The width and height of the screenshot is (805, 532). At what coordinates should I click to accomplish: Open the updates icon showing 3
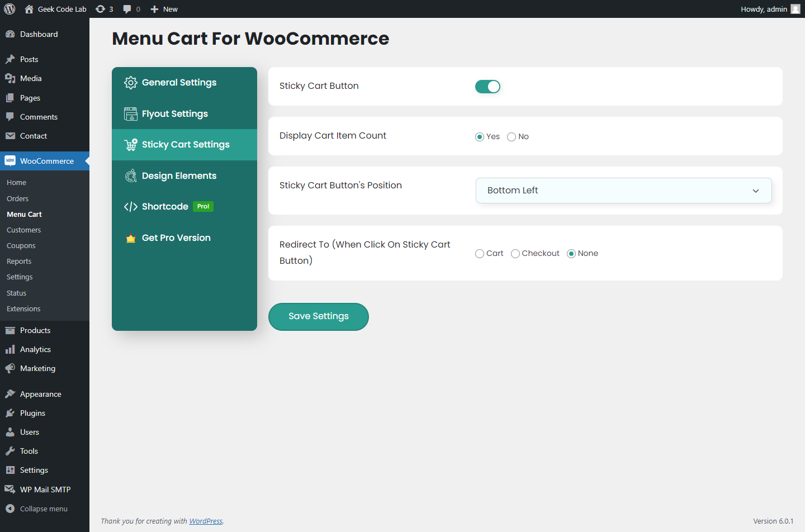click(x=101, y=9)
